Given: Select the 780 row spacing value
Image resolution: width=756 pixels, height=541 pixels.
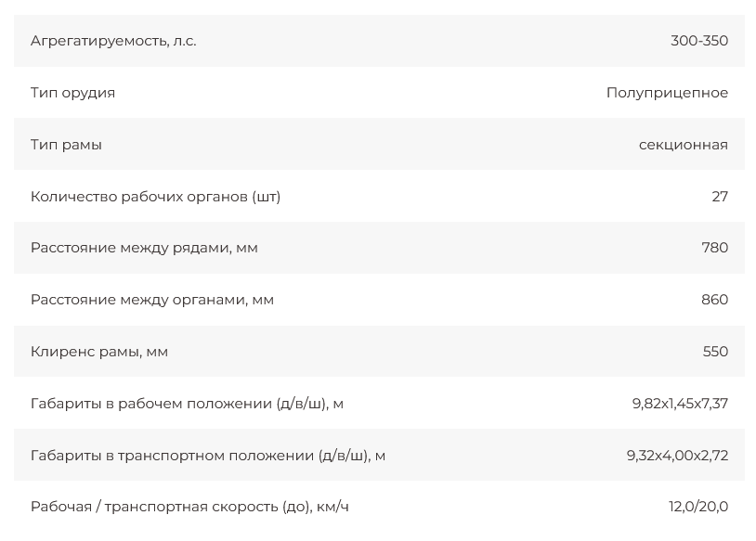Looking at the screenshot, I should 714,248.
